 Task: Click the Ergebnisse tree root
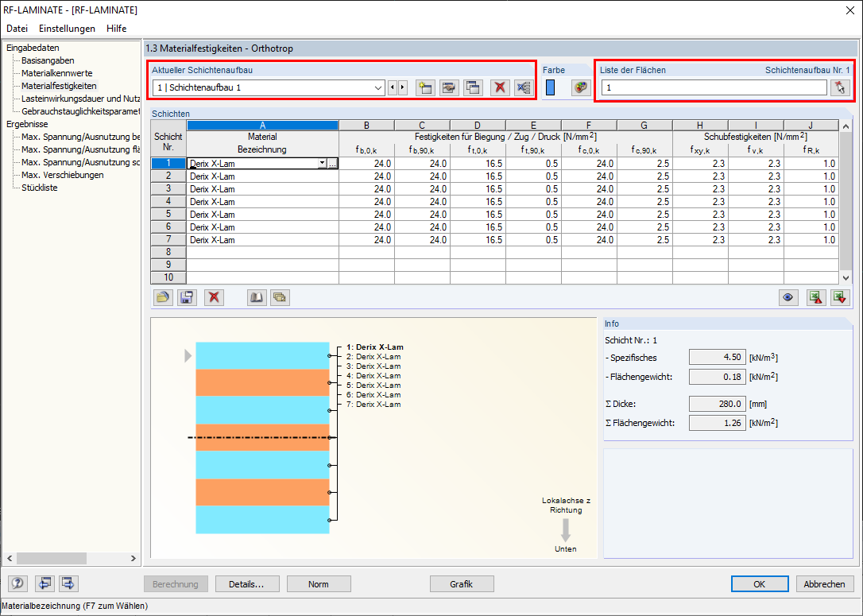[27, 125]
